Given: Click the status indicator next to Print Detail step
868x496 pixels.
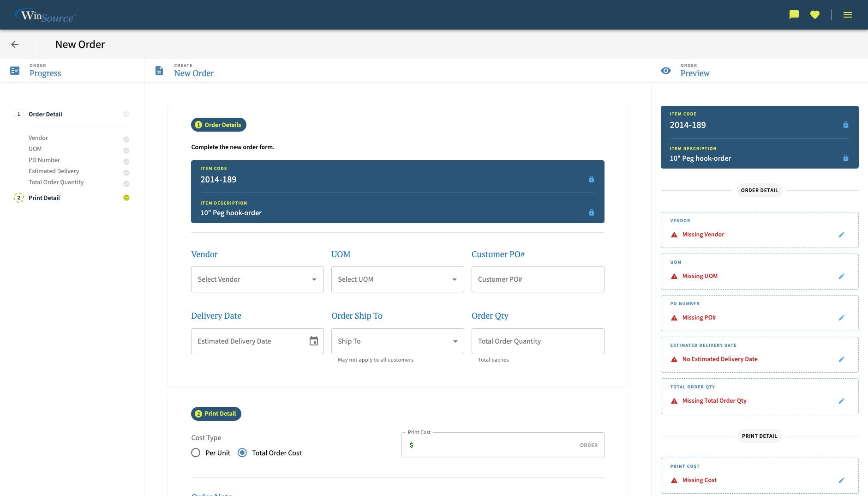Looking at the screenshot, I should pyautogui.click(x=126, y=198).
